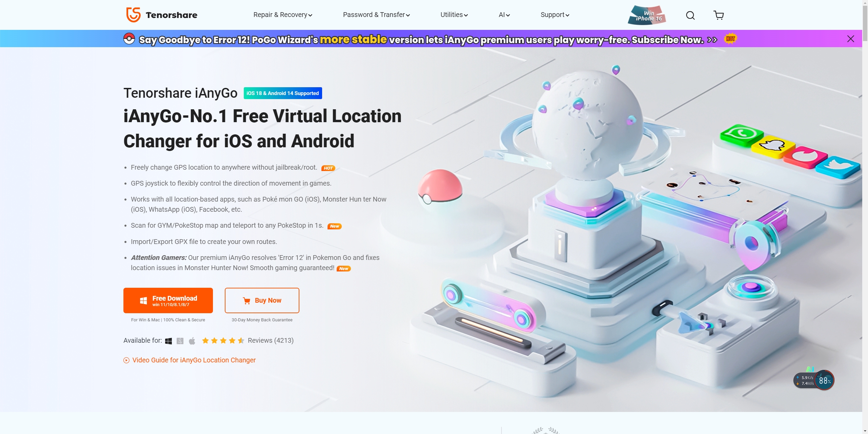Expand the Repair & Recovery dropdown menu

coord(283,15)
